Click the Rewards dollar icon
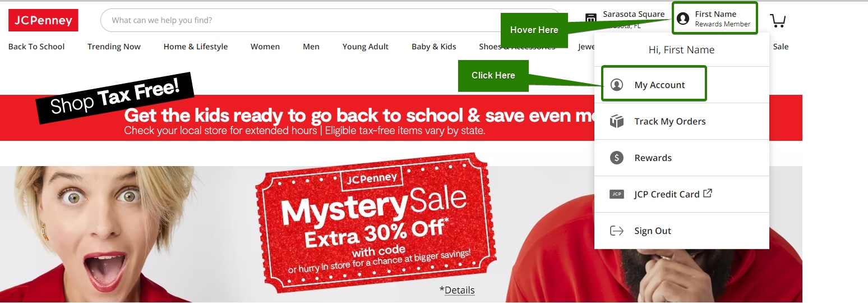Viewport: 868px width, 303px height. coord(617,158)
